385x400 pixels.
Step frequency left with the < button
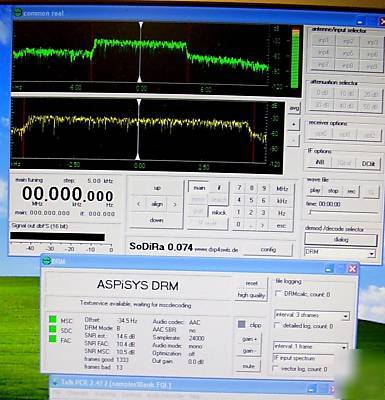139,204
